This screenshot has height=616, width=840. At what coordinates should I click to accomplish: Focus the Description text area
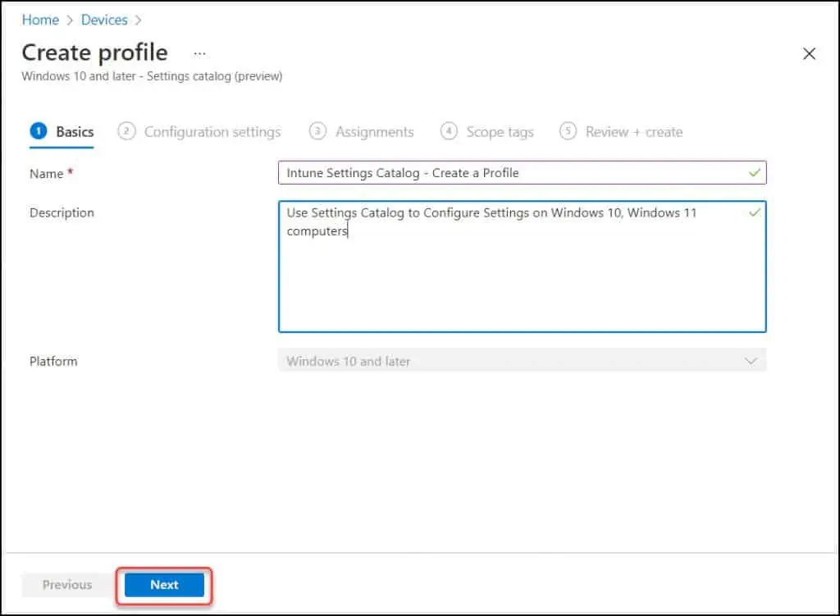click(522, 267)
